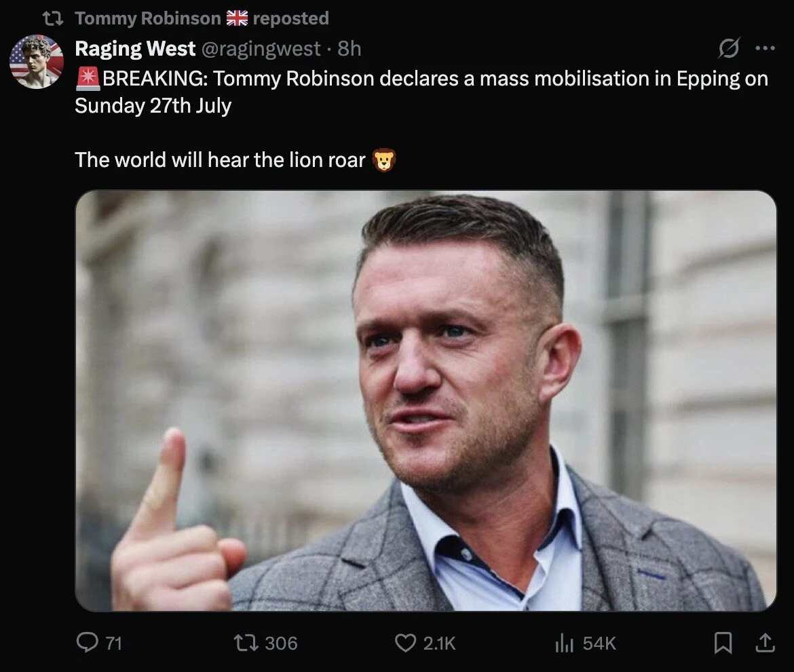Click the 306 reposts count

click(x=283, y=643)
